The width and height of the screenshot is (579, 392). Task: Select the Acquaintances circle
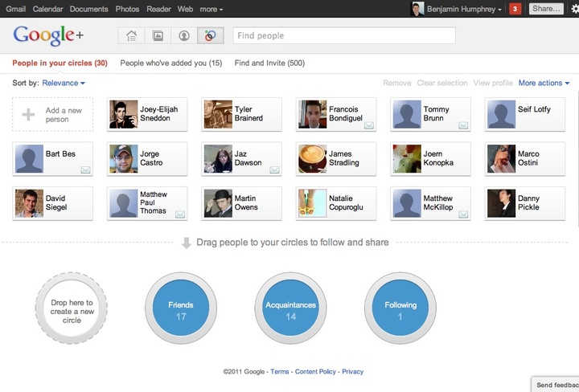tap(290, 308)
